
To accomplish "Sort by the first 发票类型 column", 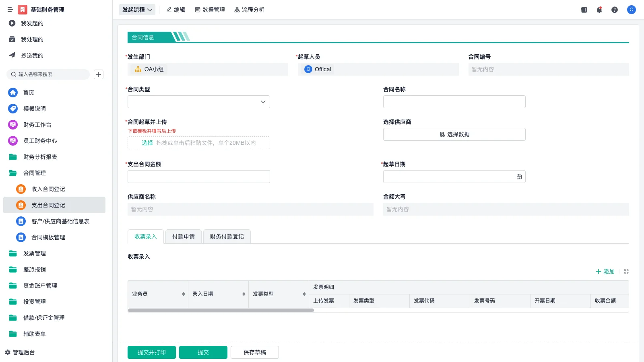I will (304, 294).
